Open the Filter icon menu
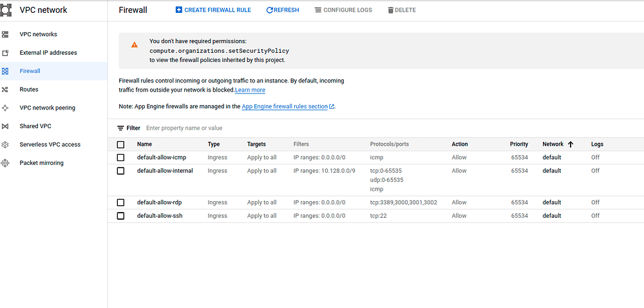The height and width of the screenshot is (308, 644). pyautogui.click(x=121, y=128)
